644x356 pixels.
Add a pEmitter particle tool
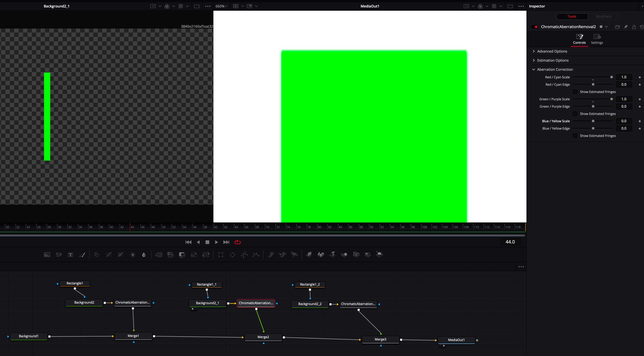point(271,254)
